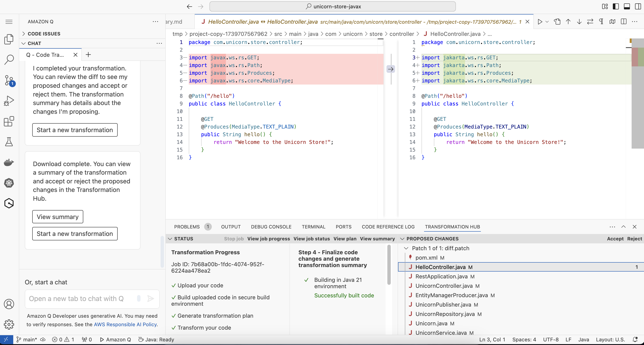The image size is (644, 345).
Task: Switch to the TERMINAL panel tab
Action: point(313,227)
